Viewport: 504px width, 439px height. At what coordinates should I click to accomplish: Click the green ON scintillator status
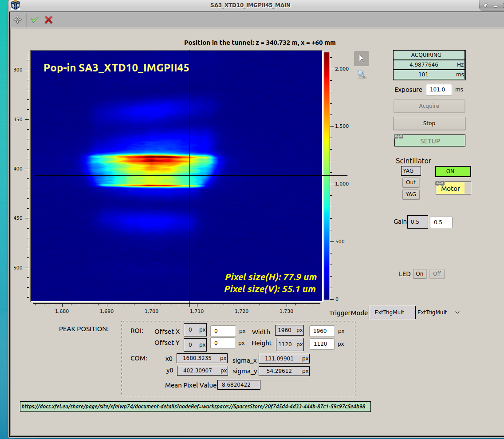click(453, 171)
